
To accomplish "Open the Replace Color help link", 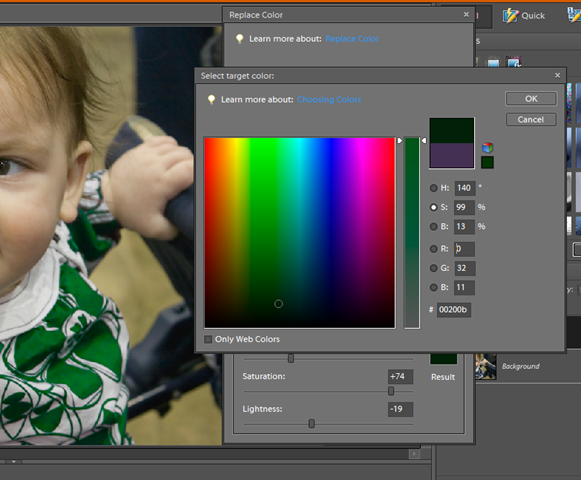I will (x=352, y=39).
